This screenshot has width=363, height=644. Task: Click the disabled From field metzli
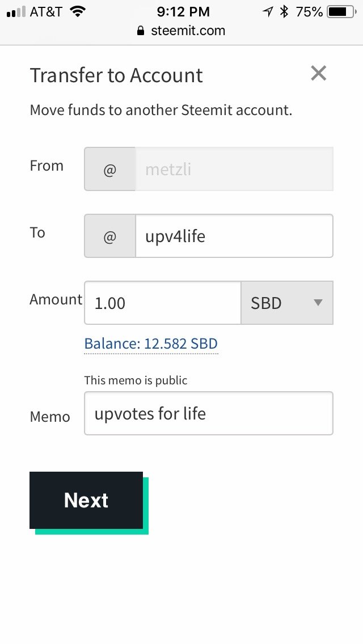coord(234,169)
